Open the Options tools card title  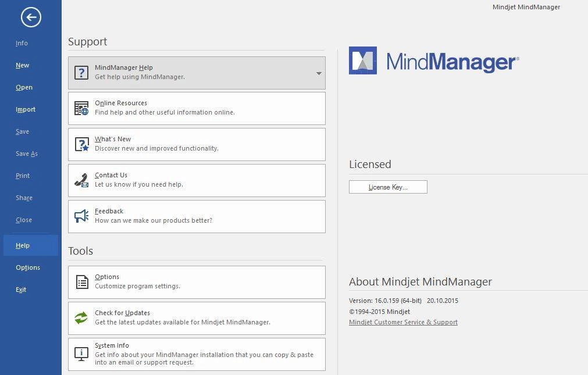coord(107,277)
